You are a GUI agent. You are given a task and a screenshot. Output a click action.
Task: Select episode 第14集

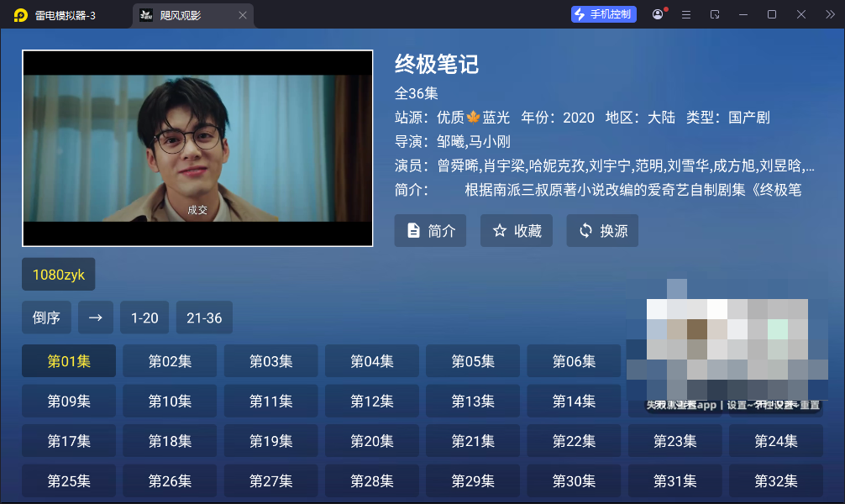pyautogui.click(x=574, y=401)
